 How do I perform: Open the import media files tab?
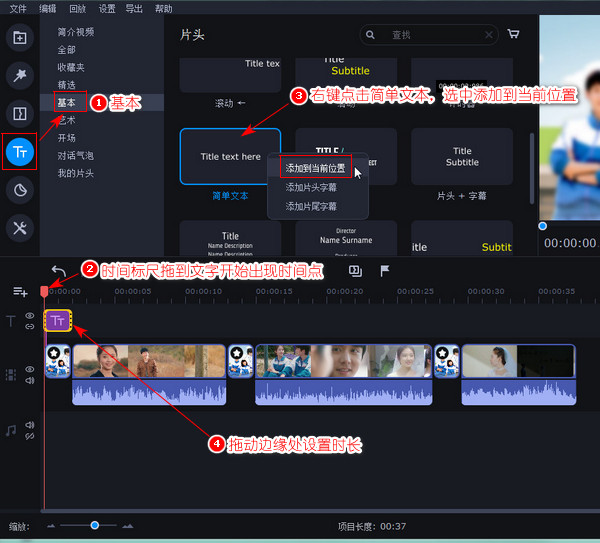20,38
